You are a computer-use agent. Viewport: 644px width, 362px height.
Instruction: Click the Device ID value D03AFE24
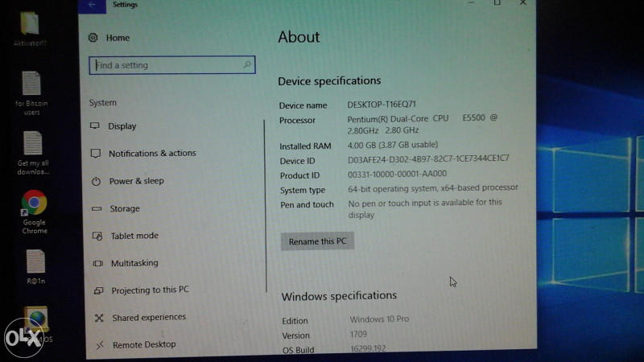(x=428, y=158)
